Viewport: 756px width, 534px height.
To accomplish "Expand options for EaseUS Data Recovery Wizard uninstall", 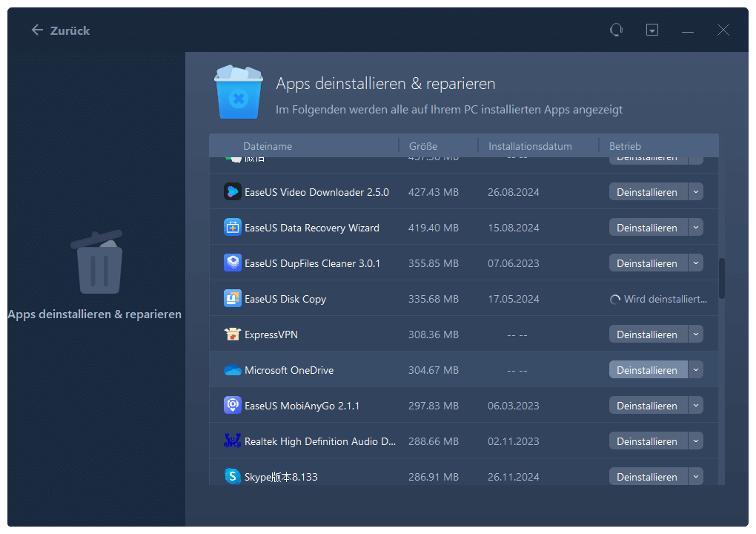I will tap(696, 227).
